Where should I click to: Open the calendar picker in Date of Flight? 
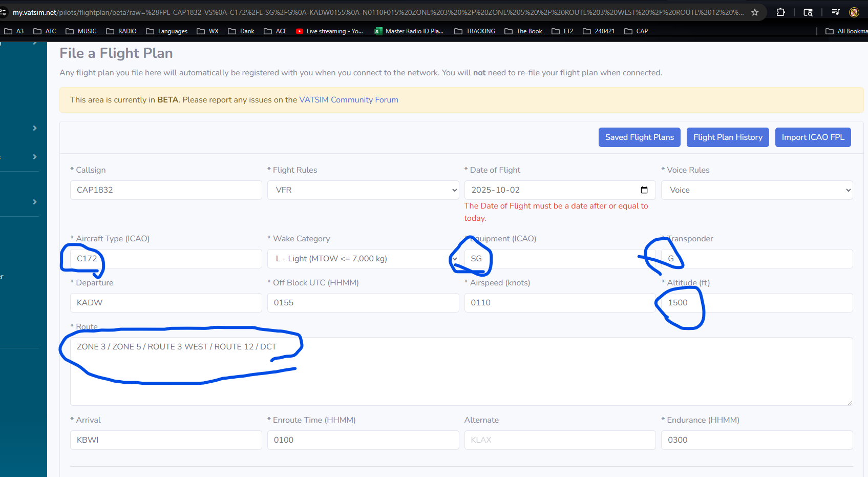coord(644,190)
